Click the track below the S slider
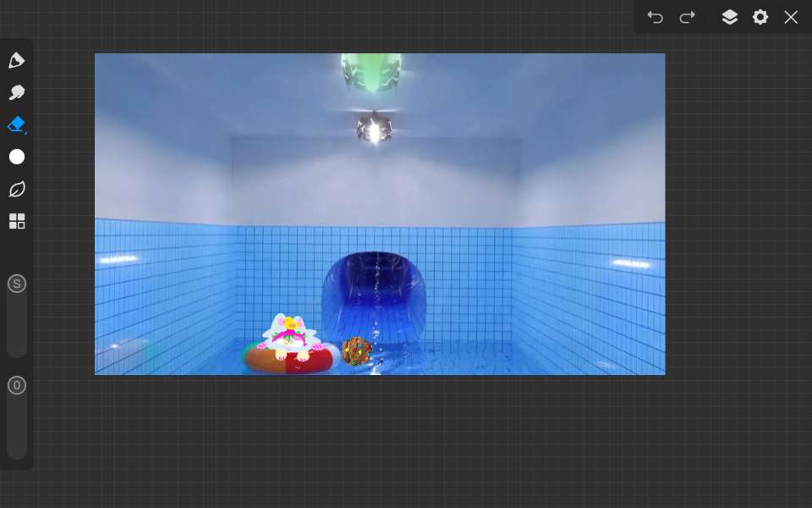This screenshot has width=812, height=508. pos(17,329)
